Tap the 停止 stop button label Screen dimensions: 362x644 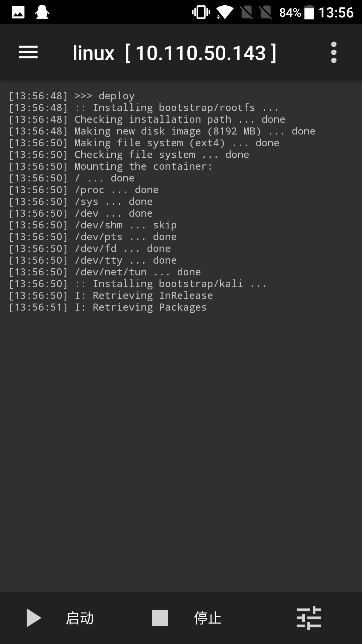tap(208, 618)
